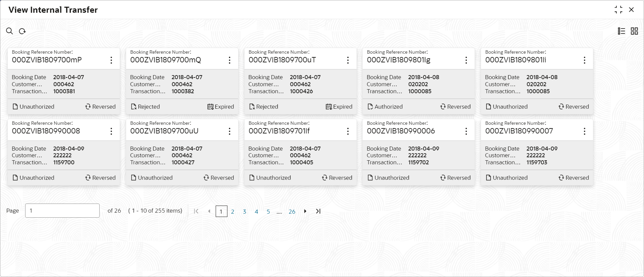Jump to page 26
644x277 pixels.
292,211
